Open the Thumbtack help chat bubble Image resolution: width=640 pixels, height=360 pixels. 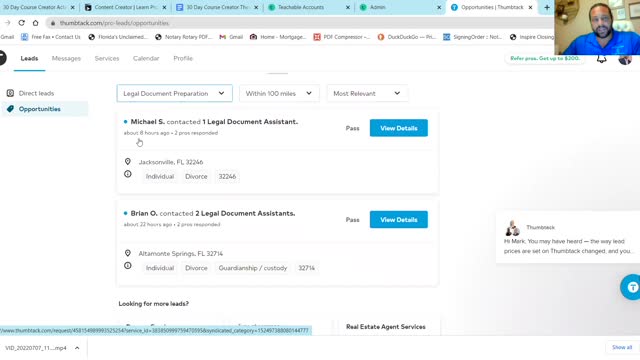tap(631, 287)
